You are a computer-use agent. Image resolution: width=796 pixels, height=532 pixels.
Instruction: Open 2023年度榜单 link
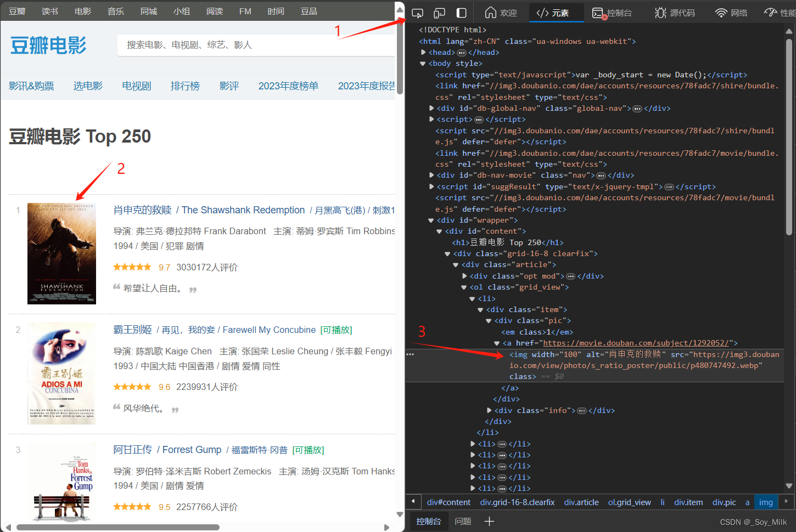(288, 86)
